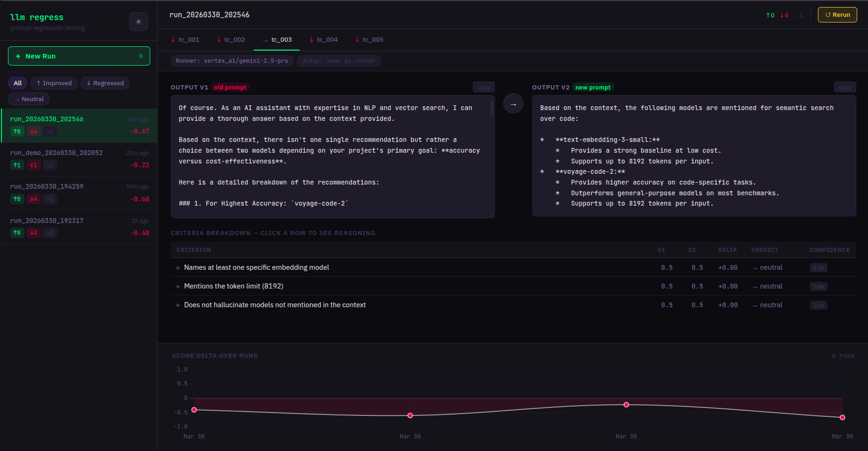This screenshot has width=868, height=451.
Task: Switch to the tc_005 tab
Action: pos(369,40)
